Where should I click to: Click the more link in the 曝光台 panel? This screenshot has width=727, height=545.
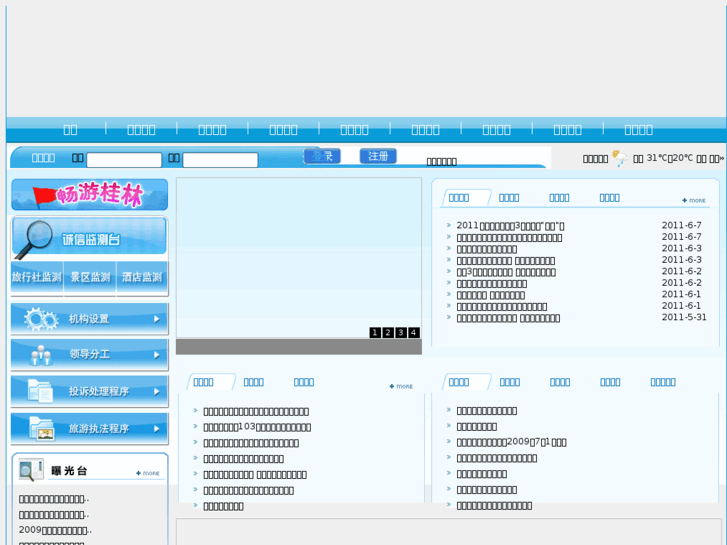pyautogui.click(x=148, y=473)
